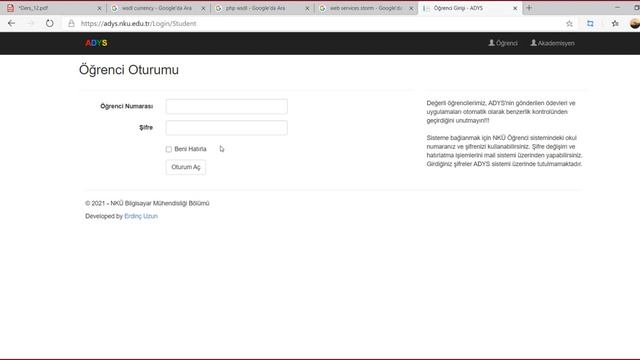Click the Oturum Aç button
This screenshot has height=360, width=640.
tap(186, 167)
